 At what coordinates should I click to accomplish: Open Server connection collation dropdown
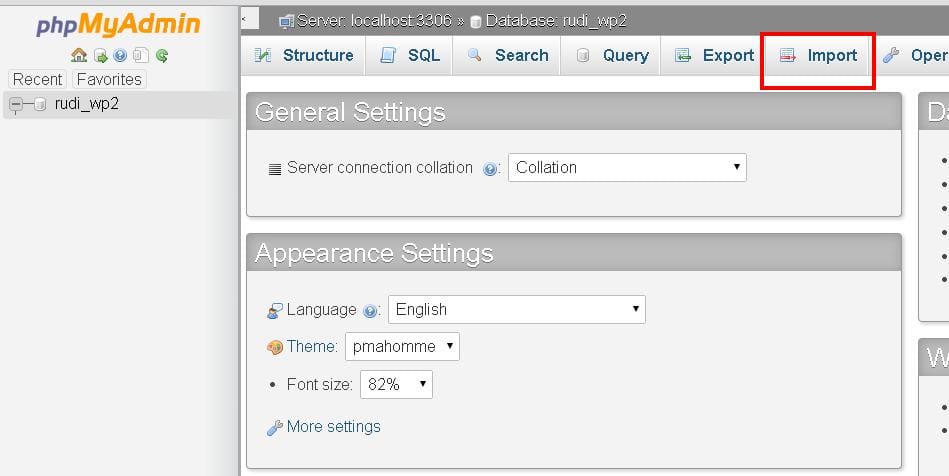pos(627,167)
